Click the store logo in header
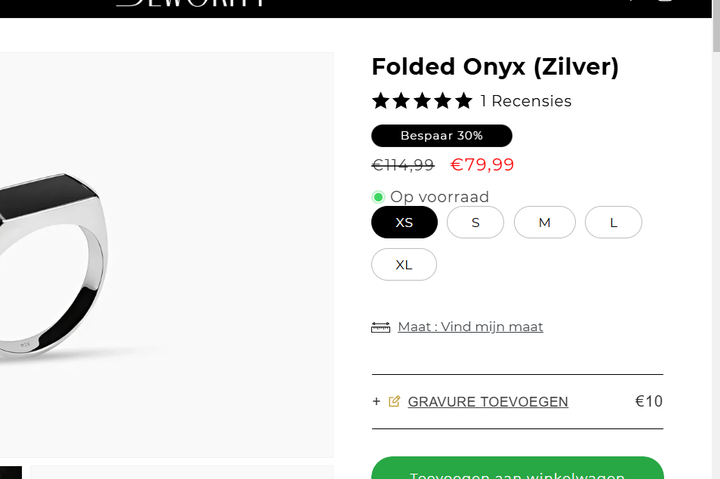Viewport: 720px width, 479px height. tap(190, 4)
